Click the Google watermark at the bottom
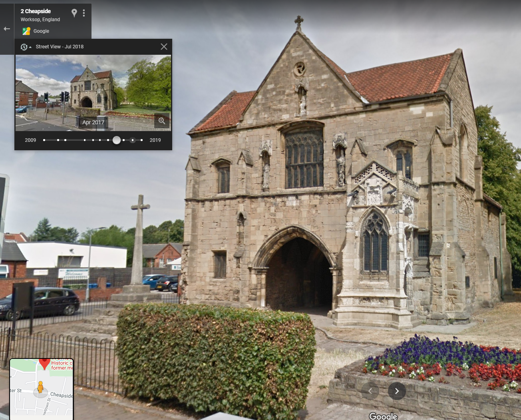The width and height of the screenshot is (521, 420). point(383,416)
